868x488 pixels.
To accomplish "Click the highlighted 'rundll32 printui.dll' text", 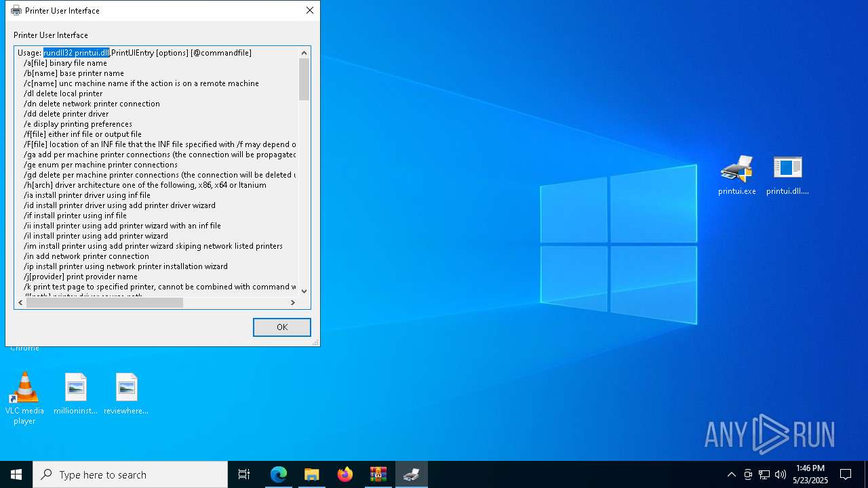I will (77, 53).
